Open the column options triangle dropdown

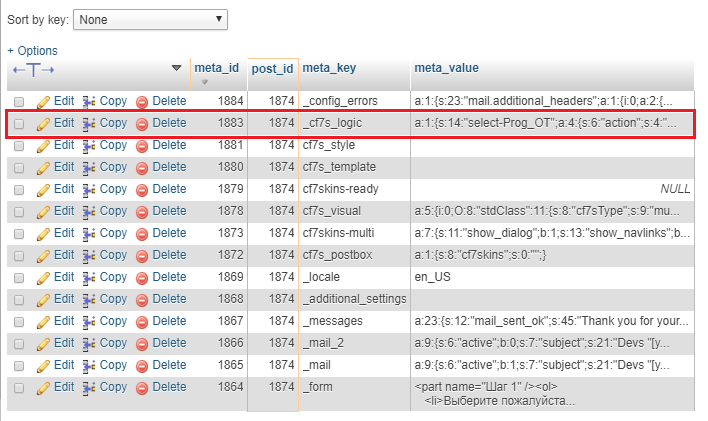(x=177, y=68)
